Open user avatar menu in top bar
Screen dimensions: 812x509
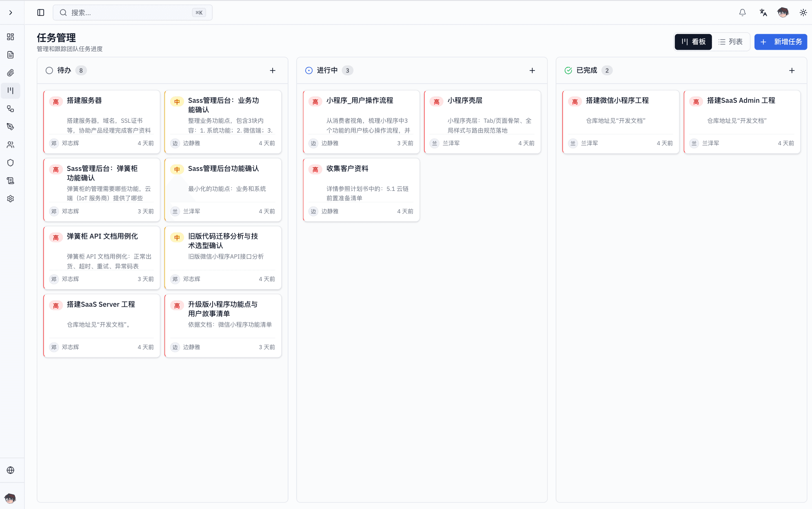click(783, 13)
